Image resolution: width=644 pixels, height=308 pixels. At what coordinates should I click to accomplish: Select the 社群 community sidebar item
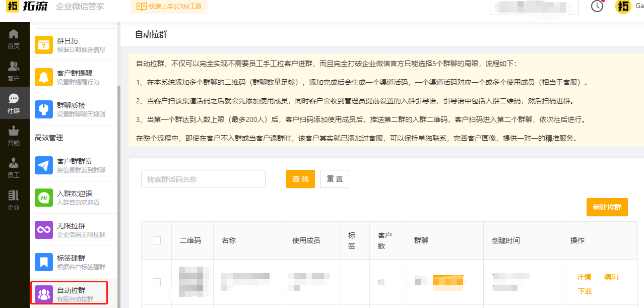pos(14,103)
